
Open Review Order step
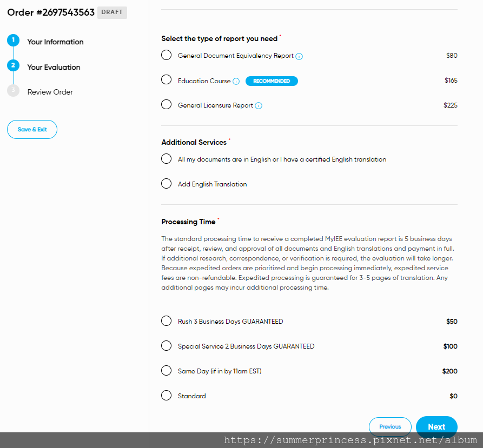(x=50, y=92)
